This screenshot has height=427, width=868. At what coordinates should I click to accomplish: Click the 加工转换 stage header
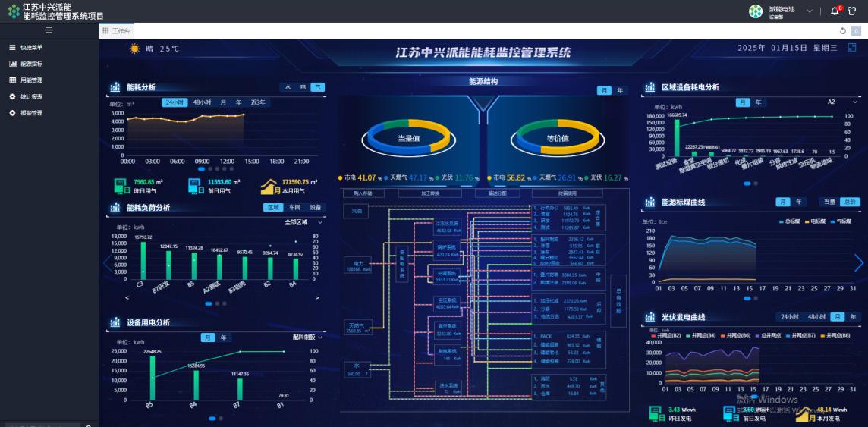point(430,193)
